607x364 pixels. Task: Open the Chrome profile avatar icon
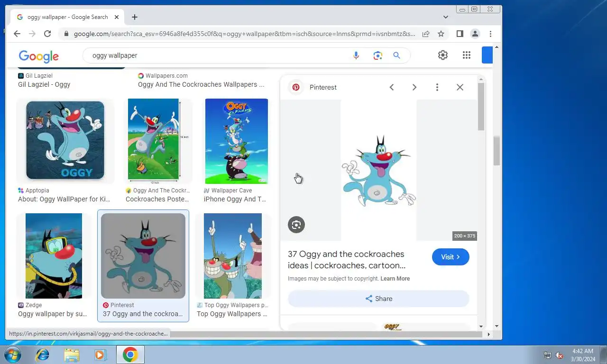pos(475,34)
